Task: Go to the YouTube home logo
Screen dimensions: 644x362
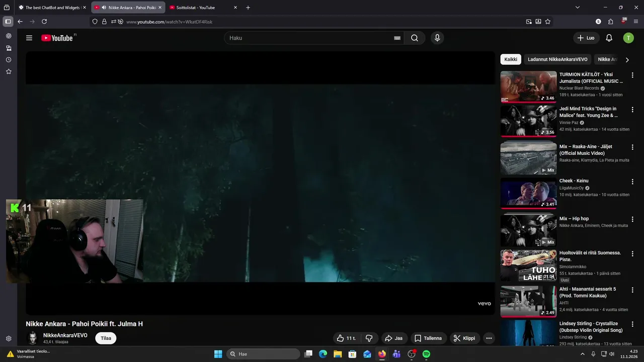Action: 57,38
